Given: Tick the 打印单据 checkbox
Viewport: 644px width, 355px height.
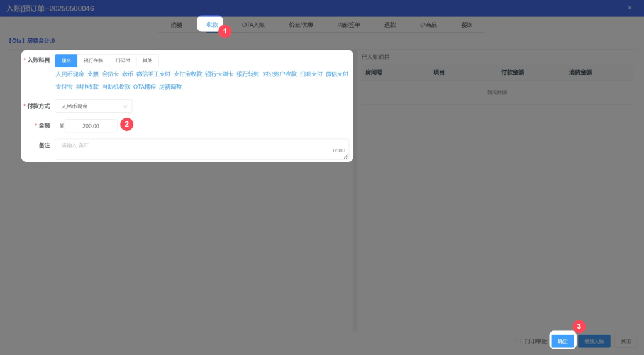Looking at the screenshot, I should coord(518,341).
